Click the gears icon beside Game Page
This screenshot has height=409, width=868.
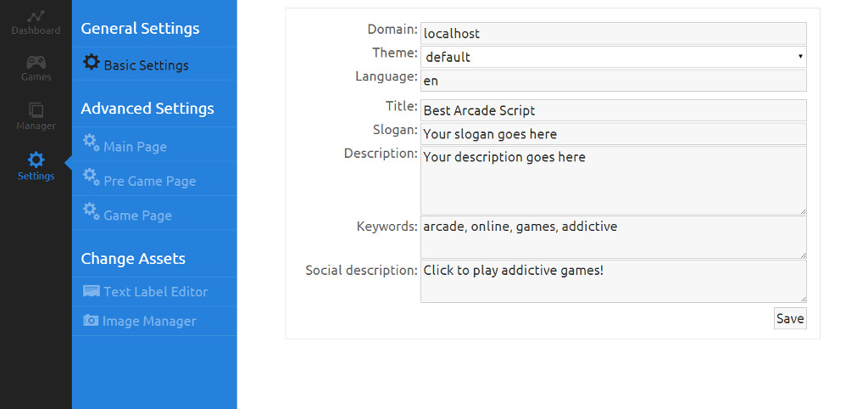(91, 213)
